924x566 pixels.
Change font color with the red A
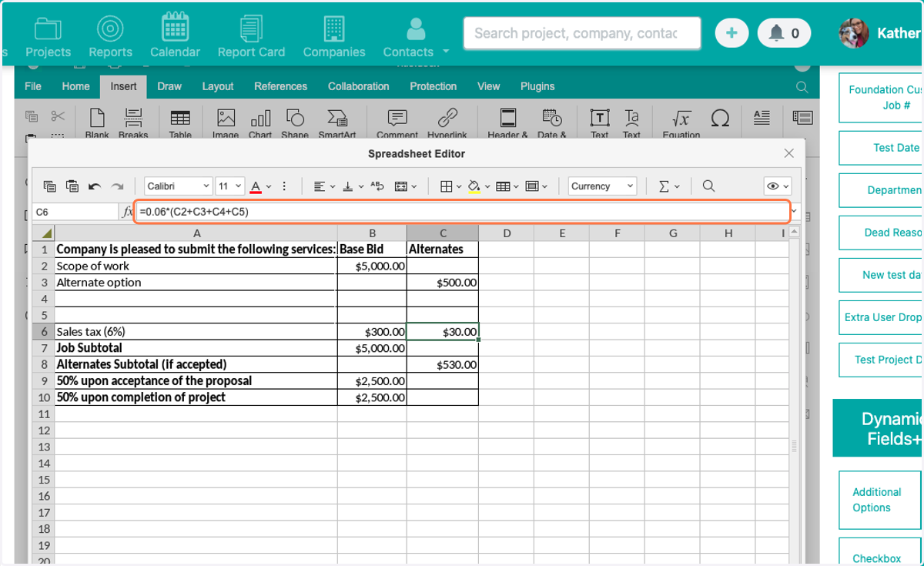256,186
